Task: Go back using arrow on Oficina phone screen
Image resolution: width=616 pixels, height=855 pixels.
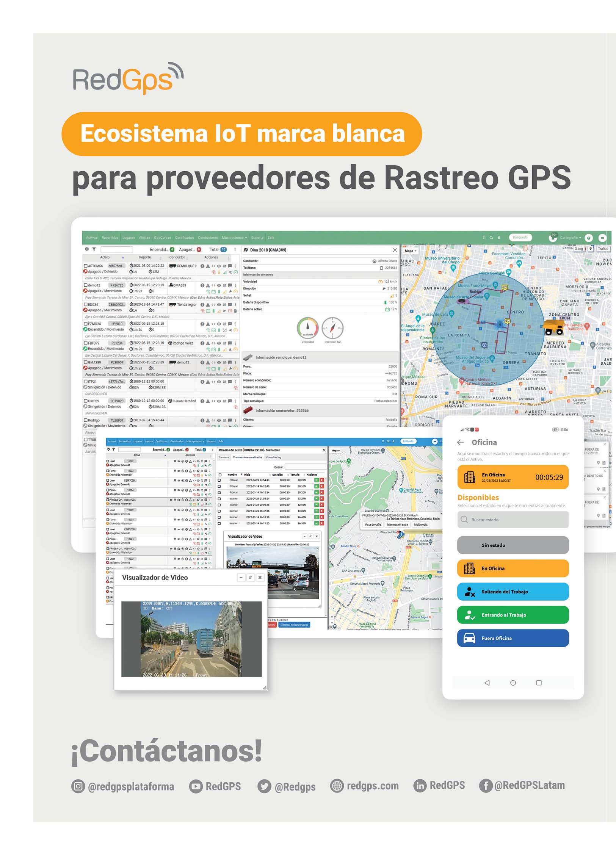Action: pos(461,442)
